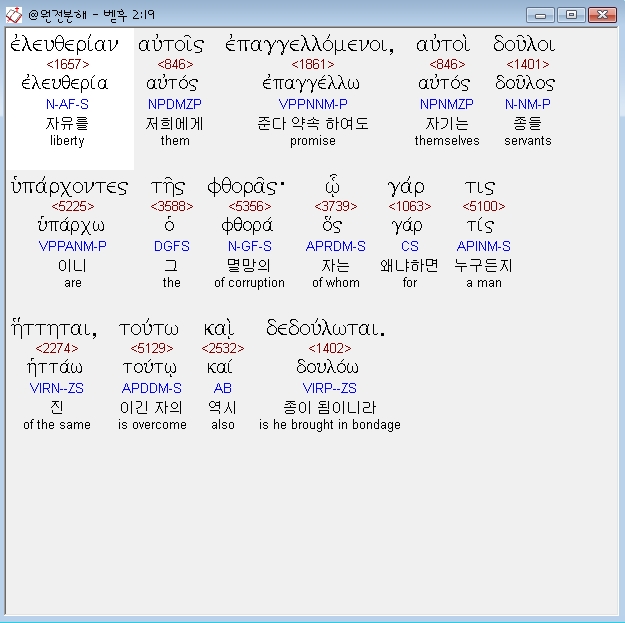
Task: Click Strong's number <3588>
Action: pos(172,206)
